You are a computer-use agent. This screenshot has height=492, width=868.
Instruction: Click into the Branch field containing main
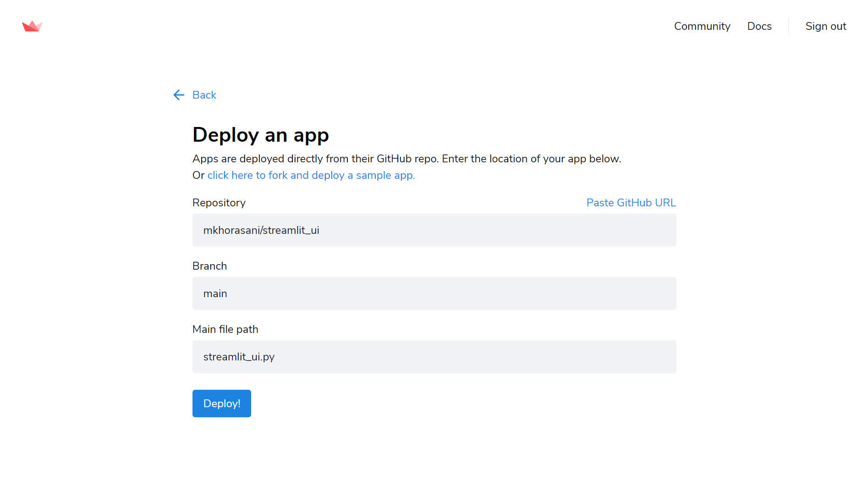434,293
